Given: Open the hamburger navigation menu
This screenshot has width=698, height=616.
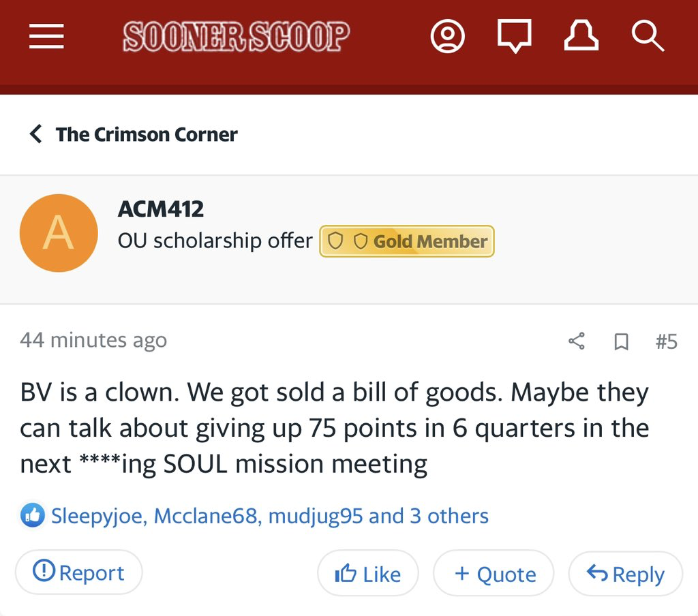Looking at the screenshot, I should pyautogui.click(x=46, y=37).
